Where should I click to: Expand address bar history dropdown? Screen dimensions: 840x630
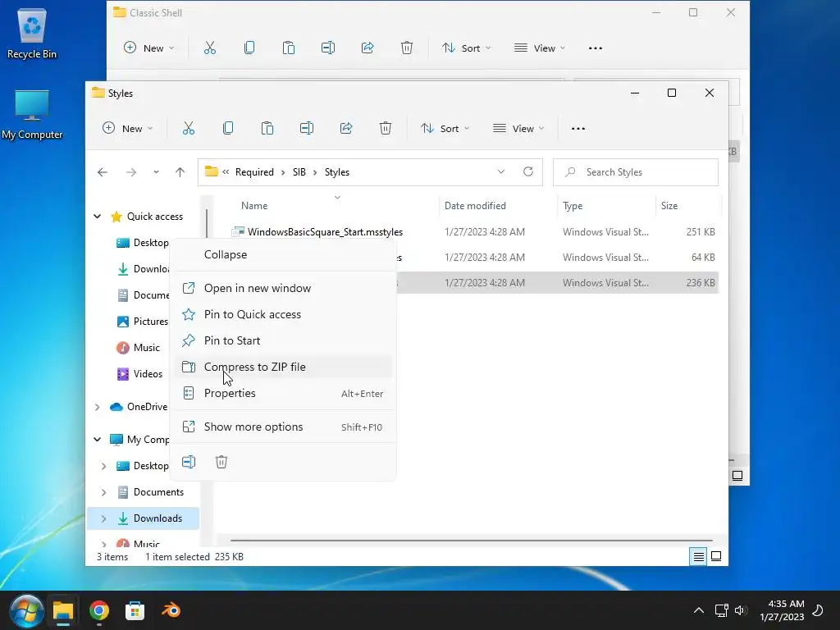(501, 171)
